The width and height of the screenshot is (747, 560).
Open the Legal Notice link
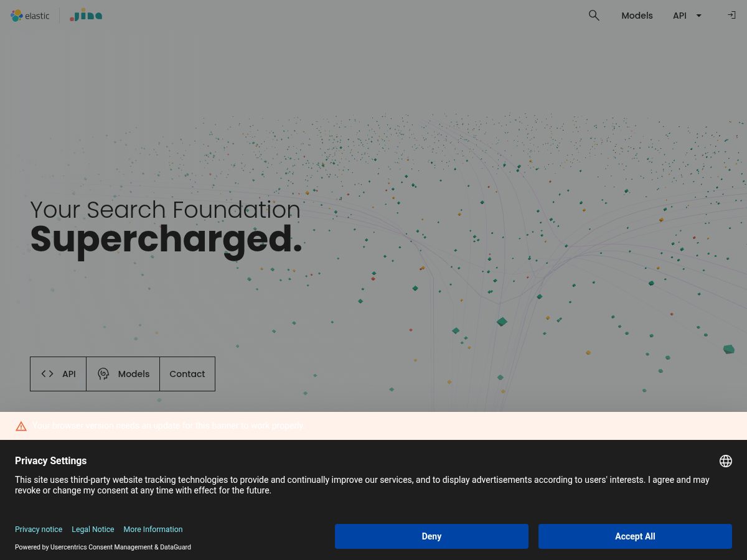pos(93,530)
